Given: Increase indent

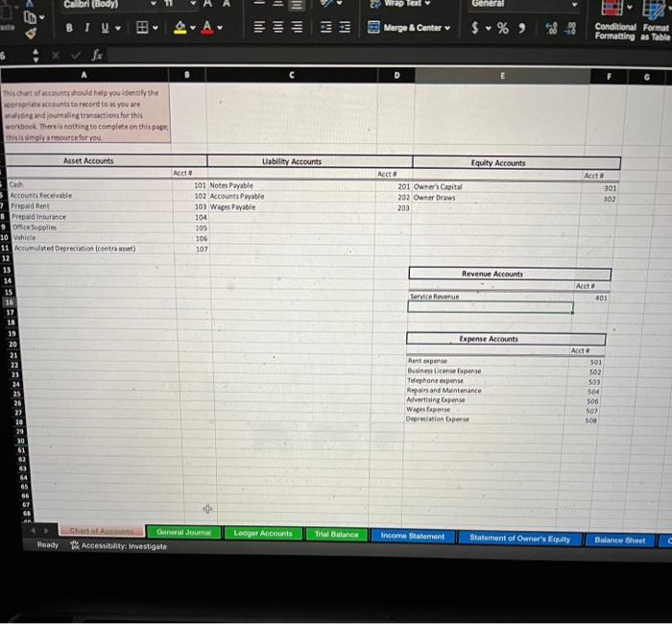Looking at the screenshot, I should tap(345, 28).
